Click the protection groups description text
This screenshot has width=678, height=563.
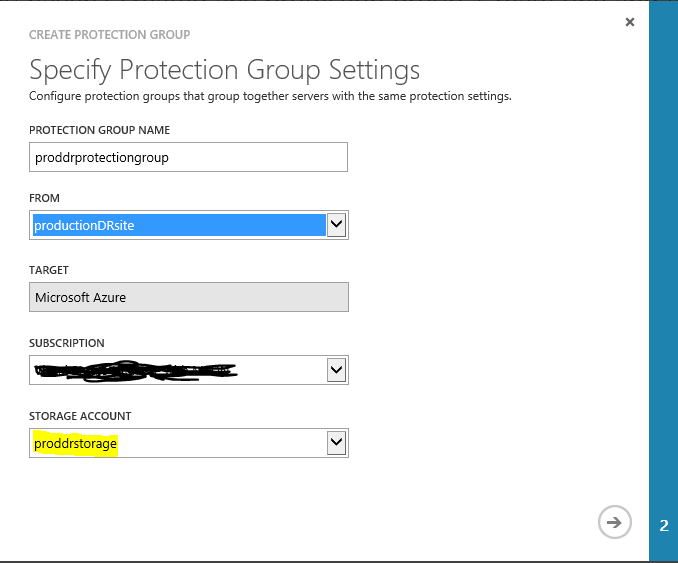tap(270, 97)
